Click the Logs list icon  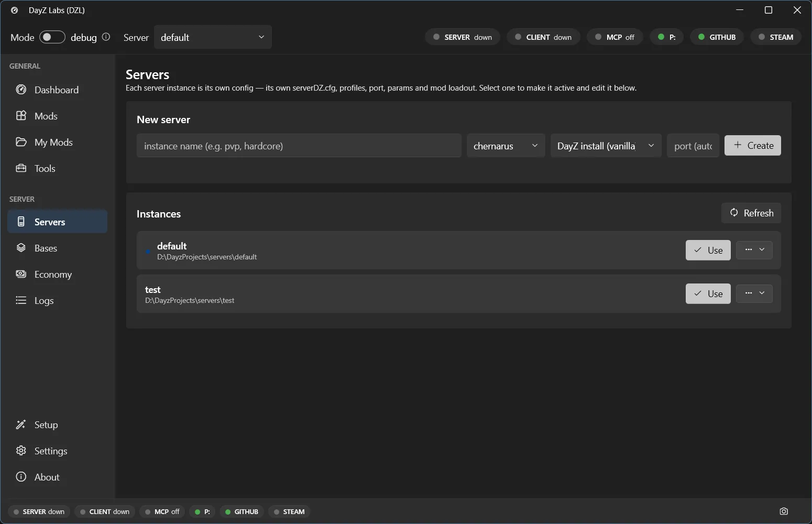coord(21,300)
